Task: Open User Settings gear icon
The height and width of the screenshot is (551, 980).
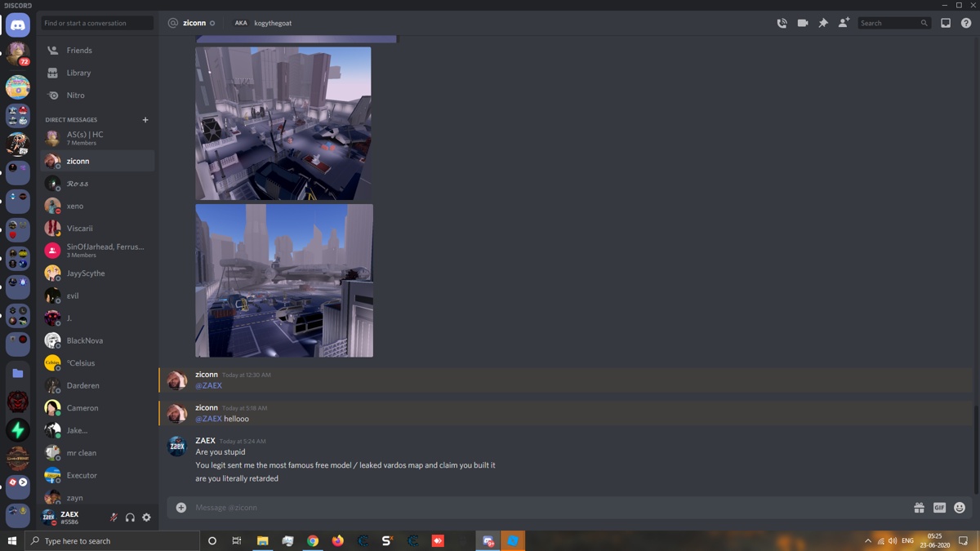Action: pos(146,518)
